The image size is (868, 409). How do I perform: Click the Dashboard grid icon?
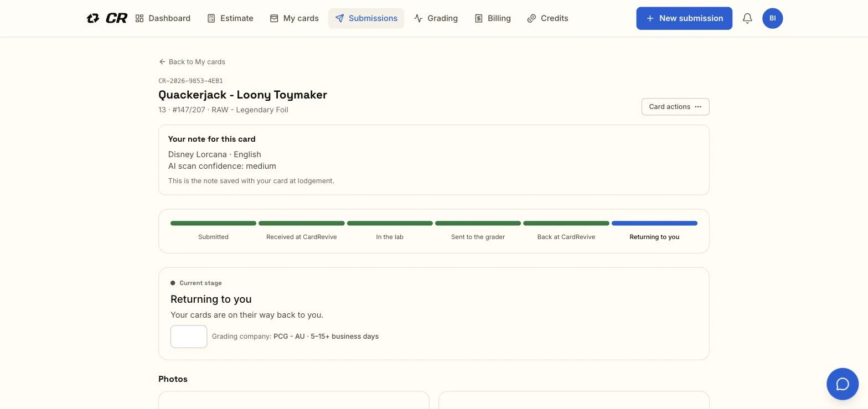(x=139, y=18)
